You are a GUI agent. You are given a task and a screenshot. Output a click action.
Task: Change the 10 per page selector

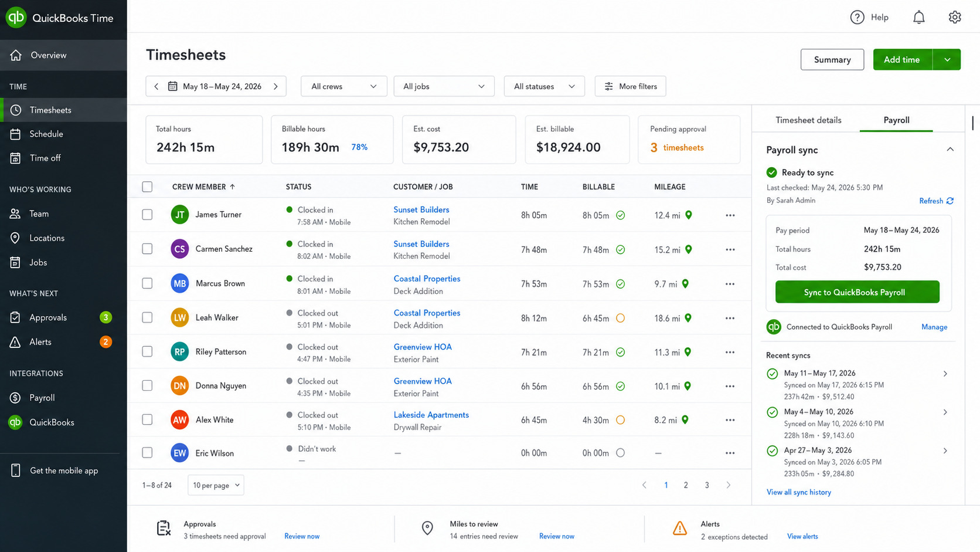point(216,485)
